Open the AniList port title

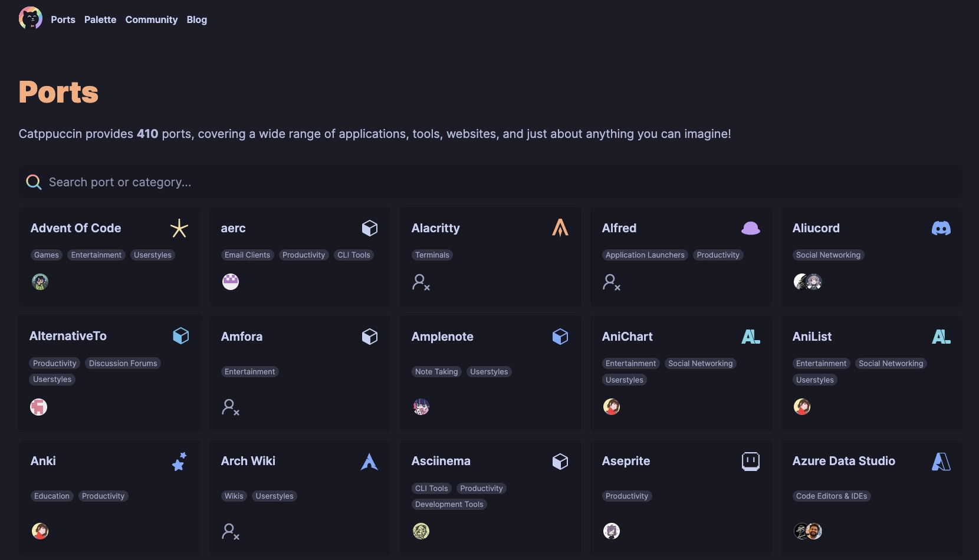click(x=812, y=337)
